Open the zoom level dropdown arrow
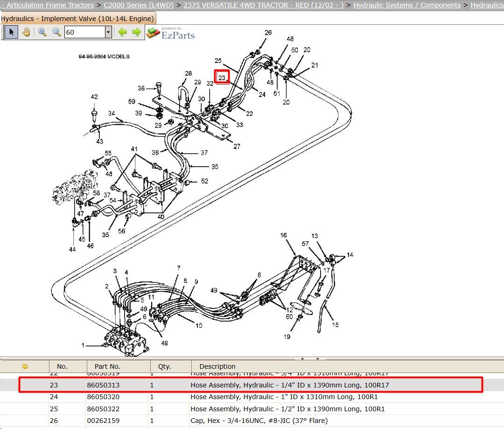This screenshot has height=429, width=504. tap(108, 32)
